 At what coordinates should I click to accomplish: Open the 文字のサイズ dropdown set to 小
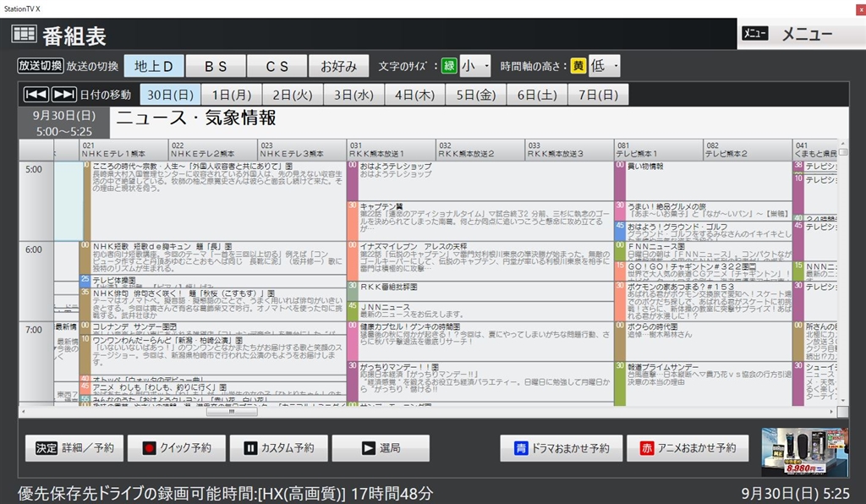475,66
